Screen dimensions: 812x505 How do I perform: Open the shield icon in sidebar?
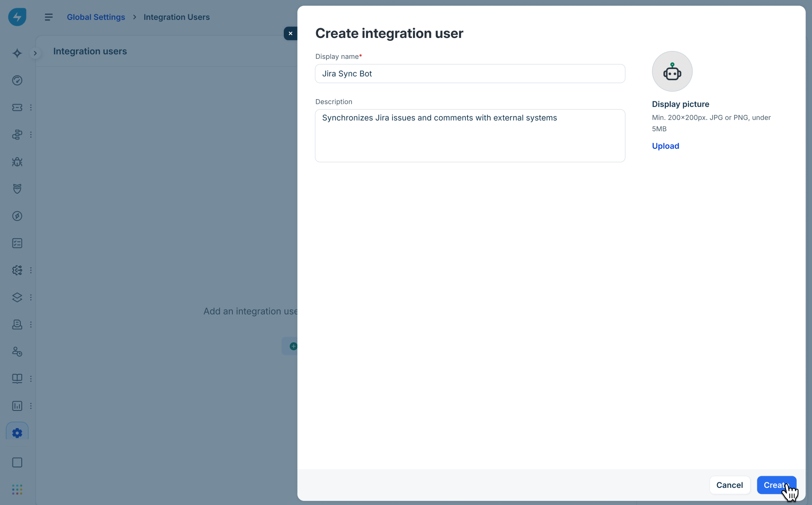(x=17, y=189)
